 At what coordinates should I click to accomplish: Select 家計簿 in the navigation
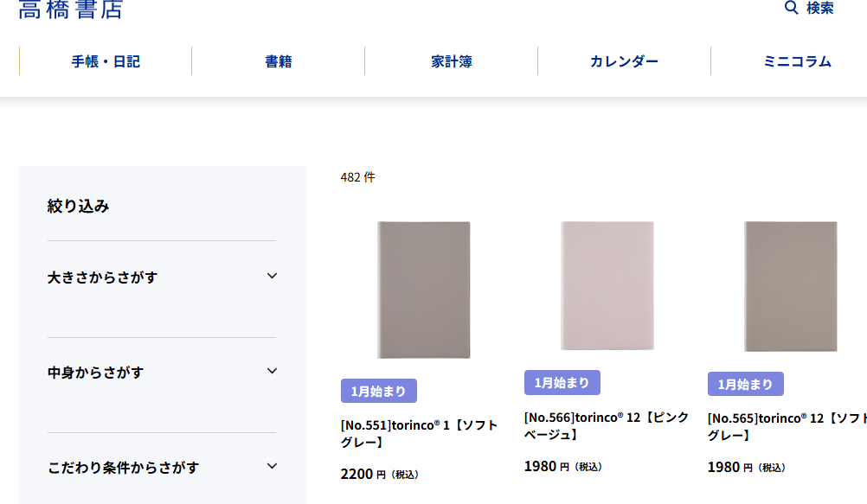(451, 61)
